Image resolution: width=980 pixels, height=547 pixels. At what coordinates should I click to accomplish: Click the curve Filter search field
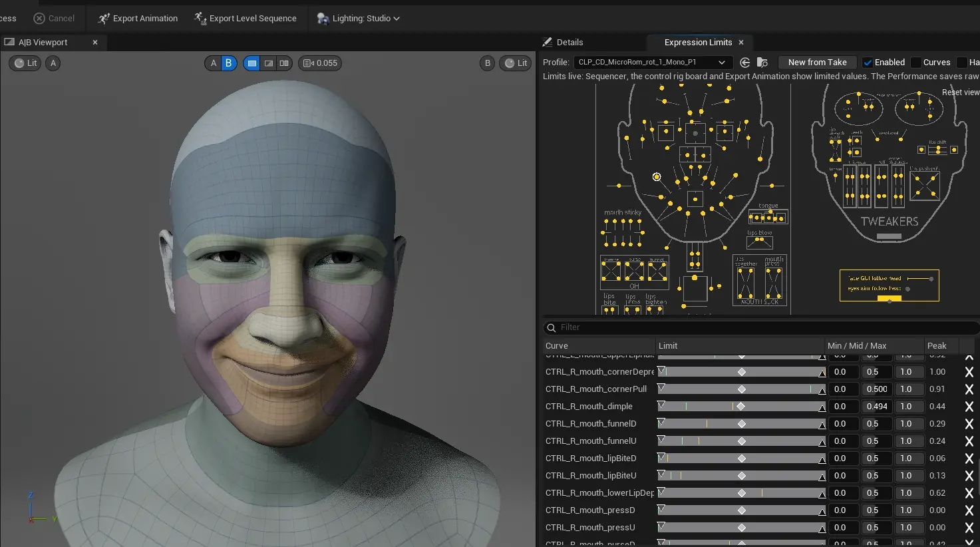(x=762, y=327)
